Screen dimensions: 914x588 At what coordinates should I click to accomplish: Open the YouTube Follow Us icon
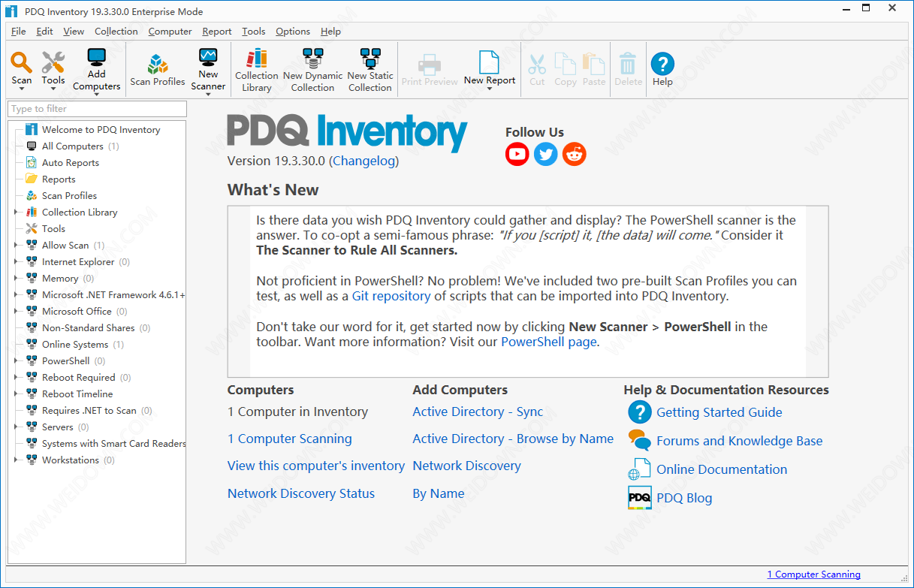click(517, 154)
